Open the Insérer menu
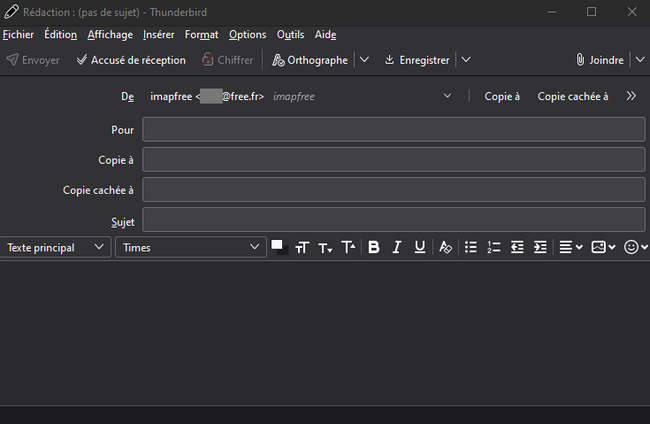Screen dimensions: 650x424 (x=159, y=34)
